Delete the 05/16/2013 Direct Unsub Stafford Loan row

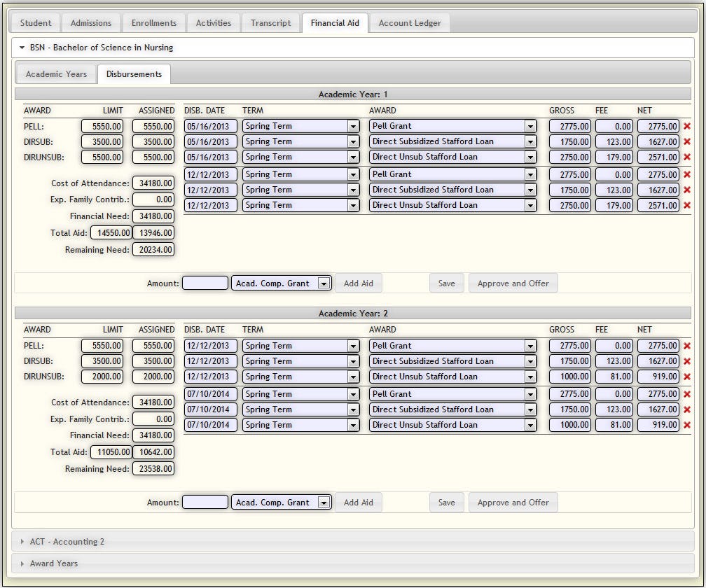coord(686,157)
